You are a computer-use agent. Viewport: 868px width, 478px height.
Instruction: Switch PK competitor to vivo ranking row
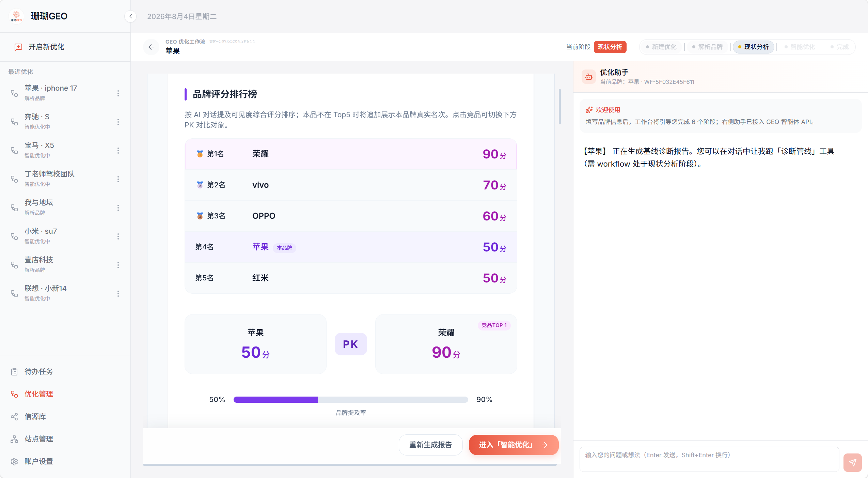coord(351,185)
